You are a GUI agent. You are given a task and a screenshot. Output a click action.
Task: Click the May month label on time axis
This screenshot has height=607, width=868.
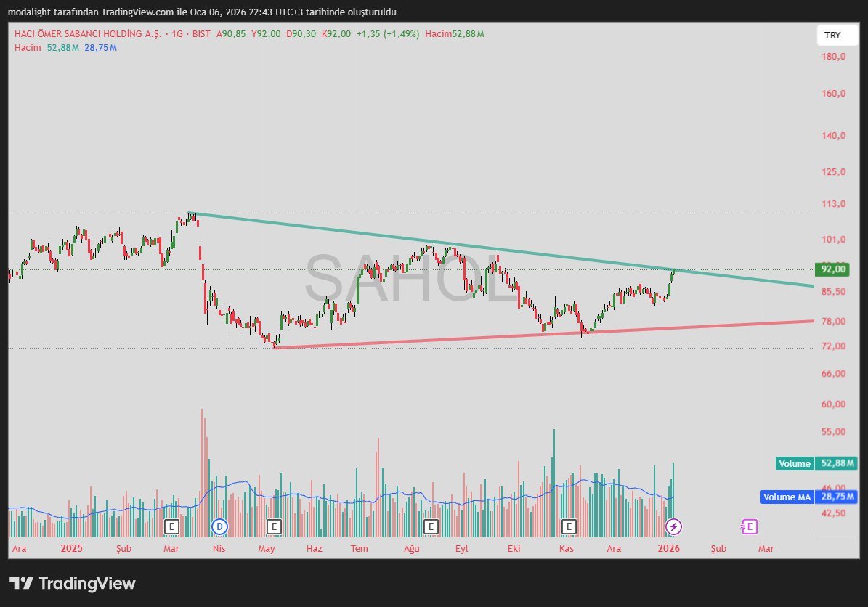[267, 548]
